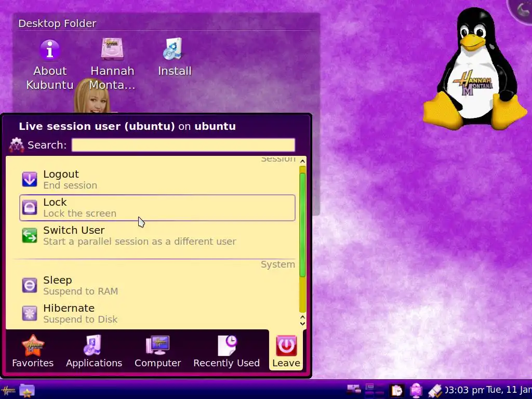Click the Desktop Folder widget title
The height and width of the screenshot is (399, 532).
pos(57,23)
